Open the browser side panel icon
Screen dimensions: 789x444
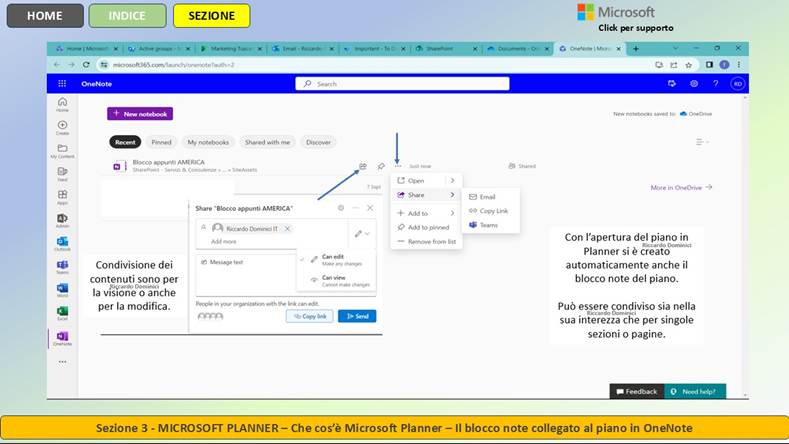pyautogui.click(x=709, y=64)
